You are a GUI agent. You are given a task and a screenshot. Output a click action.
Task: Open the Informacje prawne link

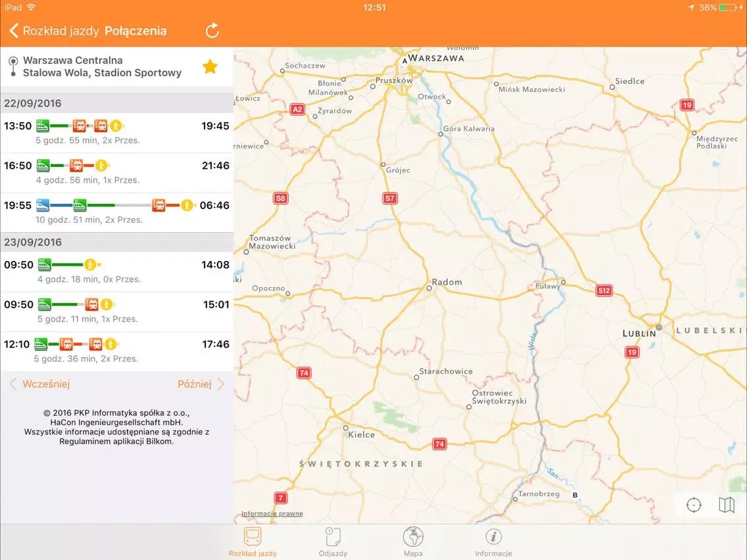(x=272, y=513)
